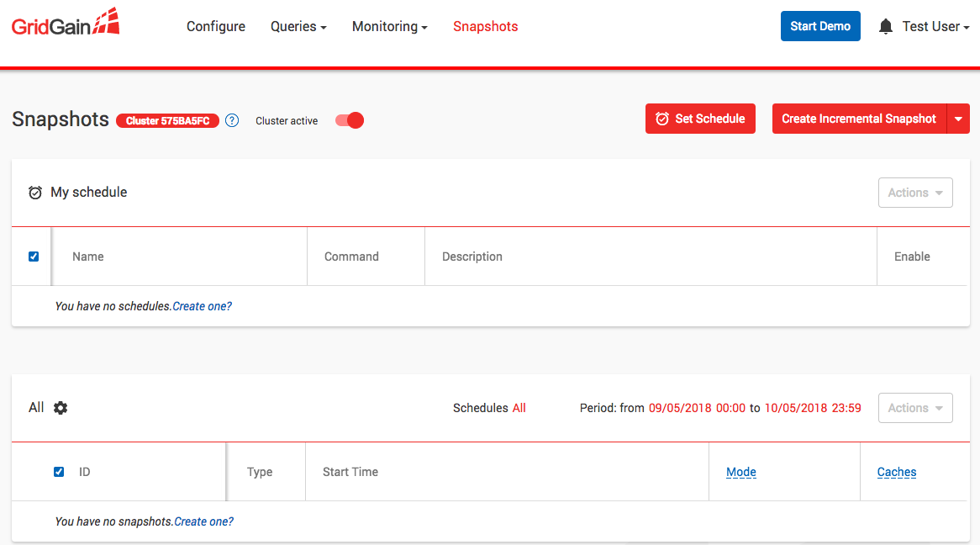Click the Start Demo button

[820, 26]
